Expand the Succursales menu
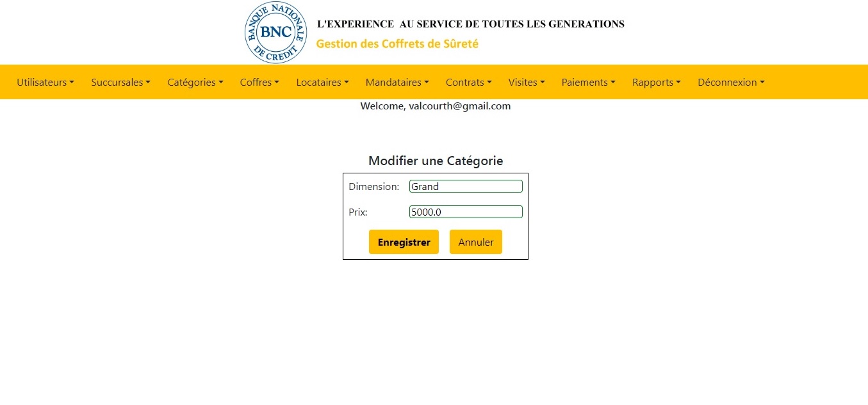Screen dimensions: 868x405 click(120, 82)
